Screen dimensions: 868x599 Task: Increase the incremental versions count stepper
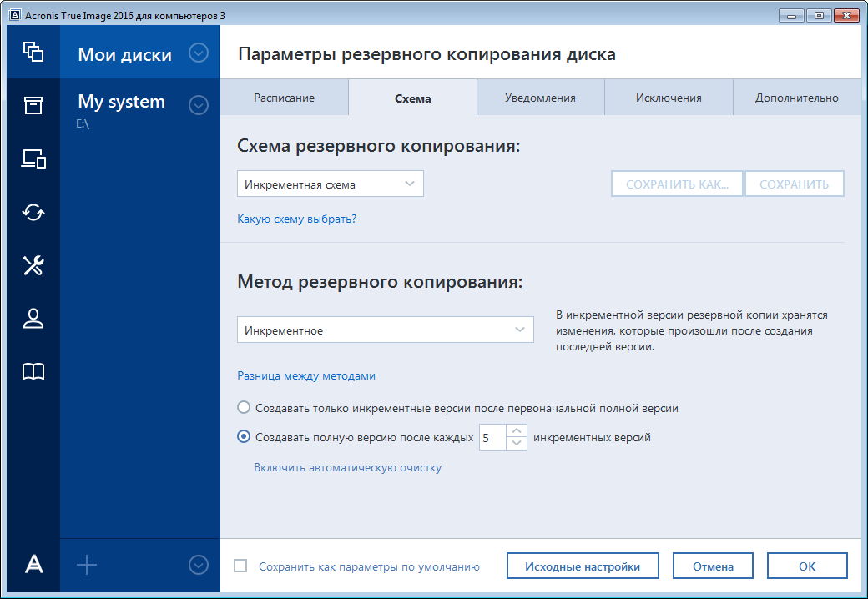coord(517,431)
